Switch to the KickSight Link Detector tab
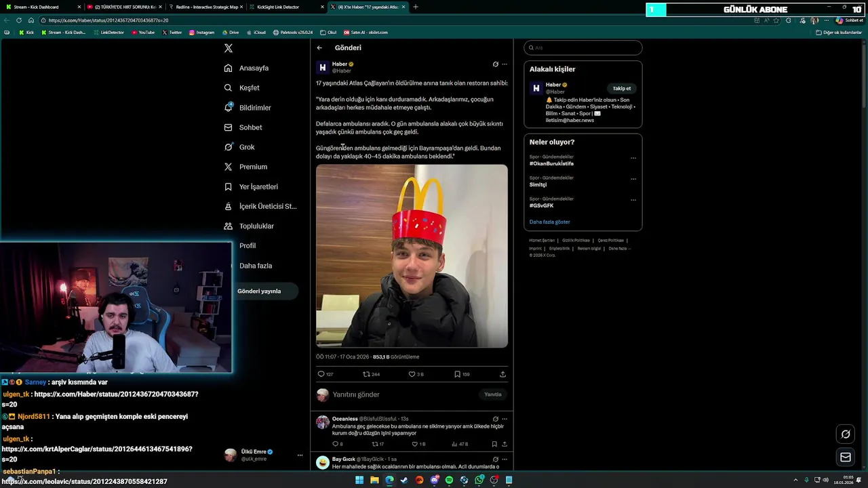 coord(287,7)
